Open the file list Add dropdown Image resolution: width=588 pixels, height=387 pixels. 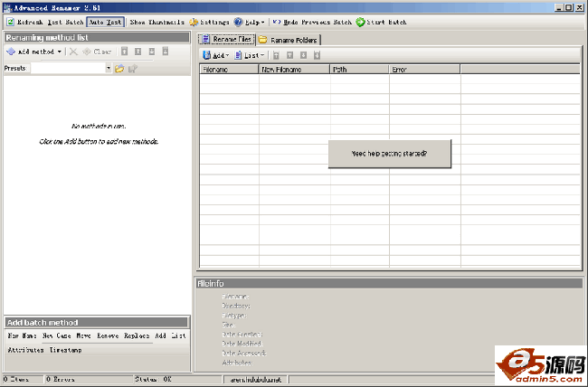coord(215,55)
